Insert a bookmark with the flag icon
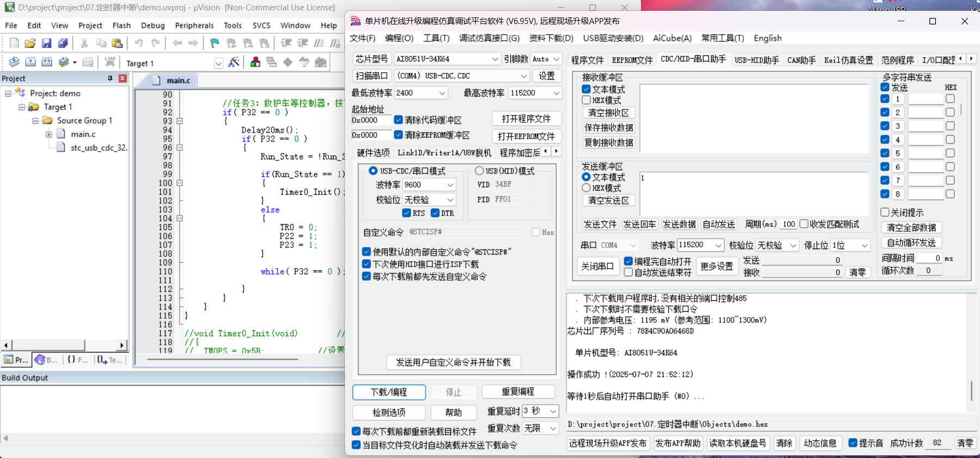Screen dimensions: 980x458 pyautogui.click(x=215, y=43)
